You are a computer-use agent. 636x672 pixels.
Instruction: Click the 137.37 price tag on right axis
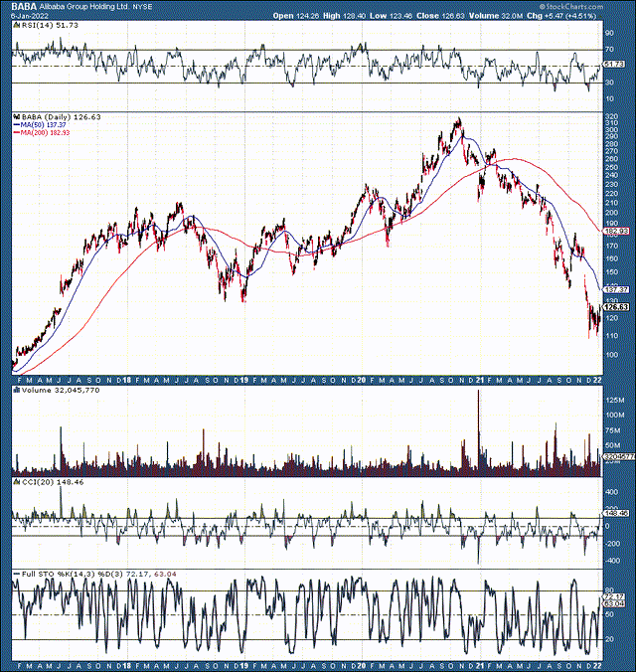tap(616, 290)
